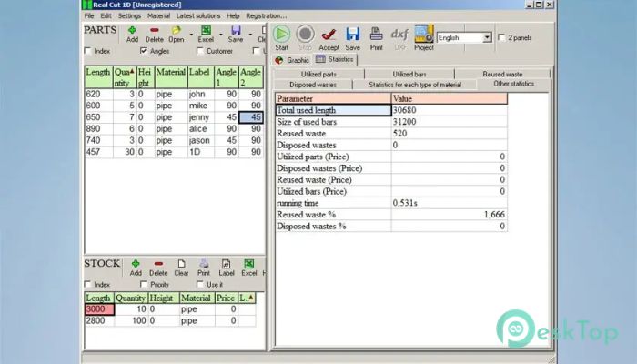The image size is (637, 364).
Task: Accept the current solution
Action: point(329,39)
